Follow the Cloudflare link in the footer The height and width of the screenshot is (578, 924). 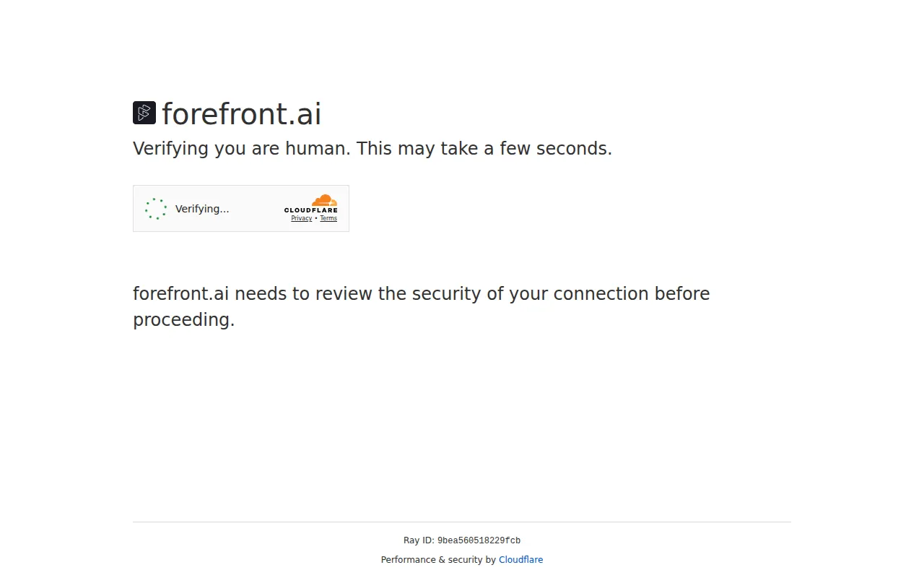pyautogui.click(x=520, y=559)
